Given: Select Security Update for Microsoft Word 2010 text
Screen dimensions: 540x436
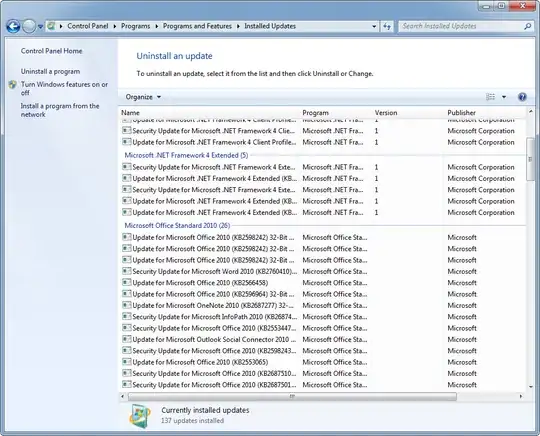Looking at the screenshot, I should [215, 271].
